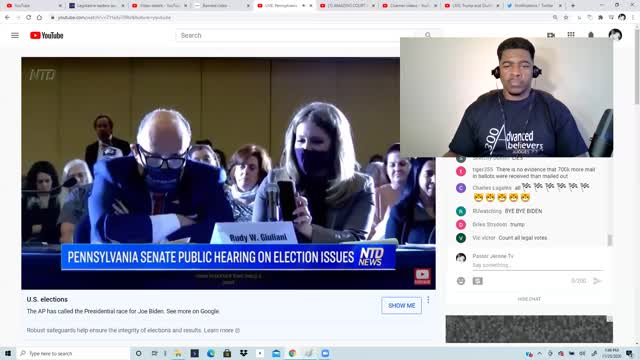Click the Learn more link about election safeguards
This screenshot has height=360, width=640.
coord(218,330)
